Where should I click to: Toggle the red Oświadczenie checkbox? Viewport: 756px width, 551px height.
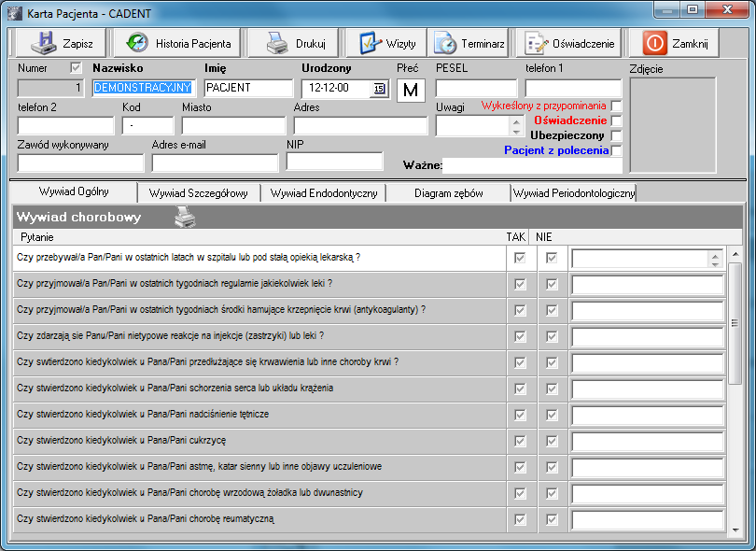coord(616,121)
